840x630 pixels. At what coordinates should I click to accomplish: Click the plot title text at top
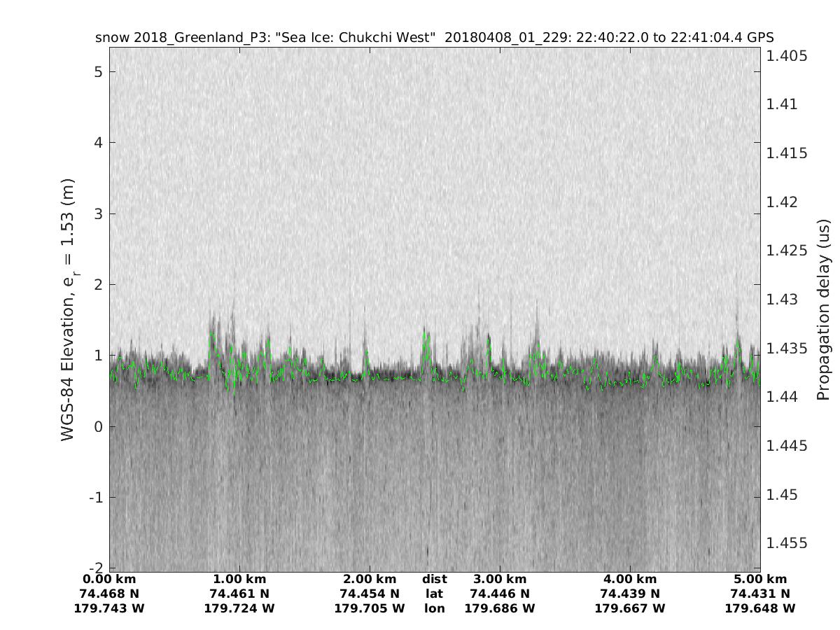coord(434,37)
